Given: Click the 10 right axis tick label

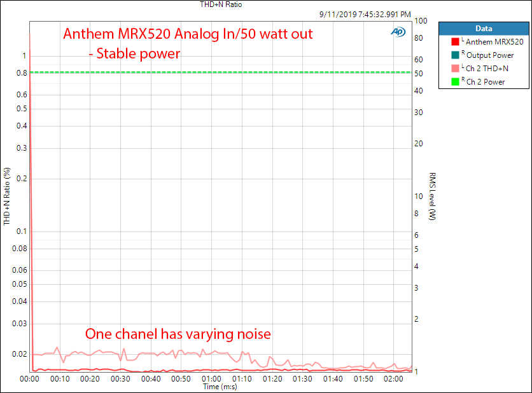Looking at the screenshot, I should pyautogui.click(x=419, y=197).
